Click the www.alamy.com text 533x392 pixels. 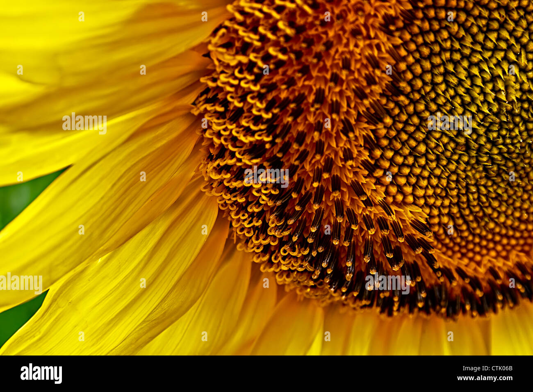[484, 379]
